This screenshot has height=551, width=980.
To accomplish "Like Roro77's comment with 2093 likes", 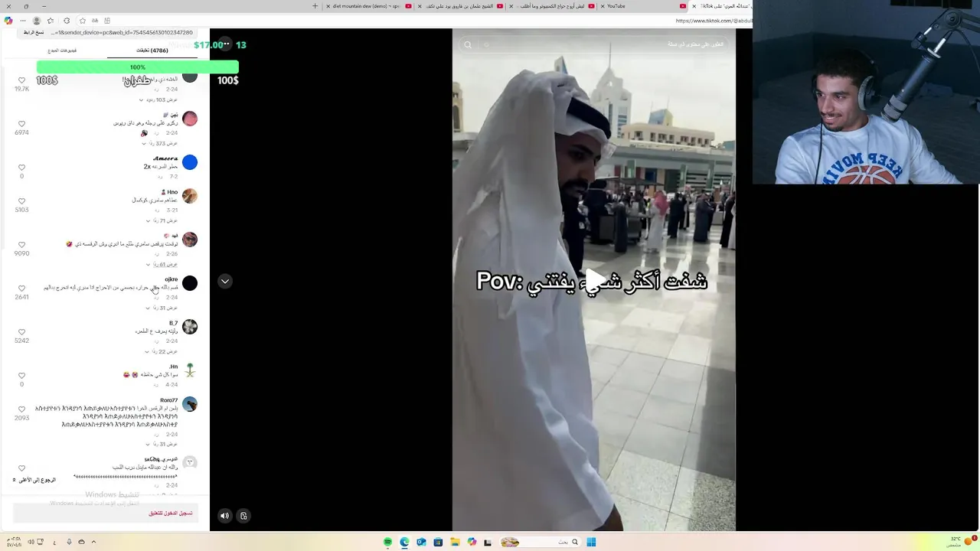I will click(21, 409).
